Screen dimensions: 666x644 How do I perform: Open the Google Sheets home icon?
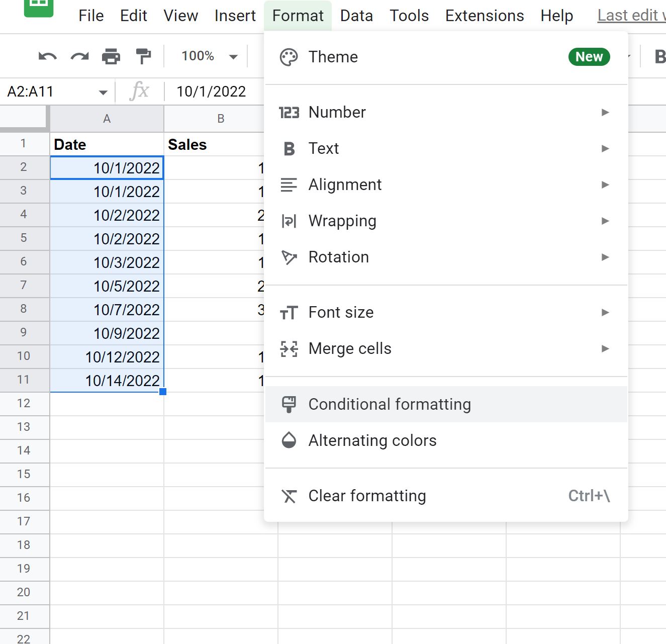pyautogui.click(x=38, y=8)
